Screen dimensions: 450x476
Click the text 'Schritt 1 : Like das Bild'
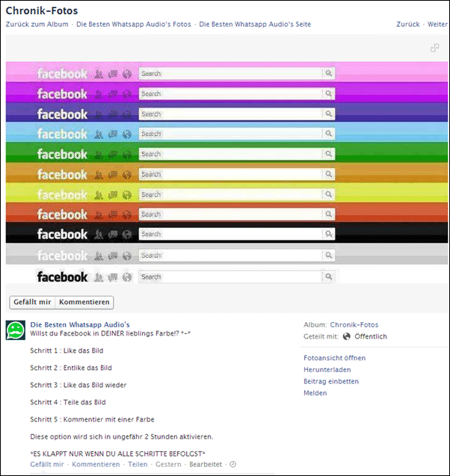[x=67, y=350]
